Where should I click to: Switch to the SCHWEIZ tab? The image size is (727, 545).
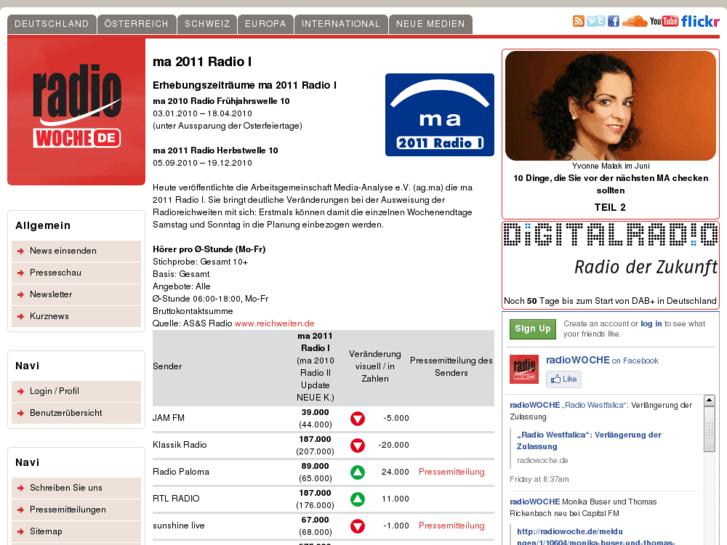pyautogui.click(x=207, y=24)
